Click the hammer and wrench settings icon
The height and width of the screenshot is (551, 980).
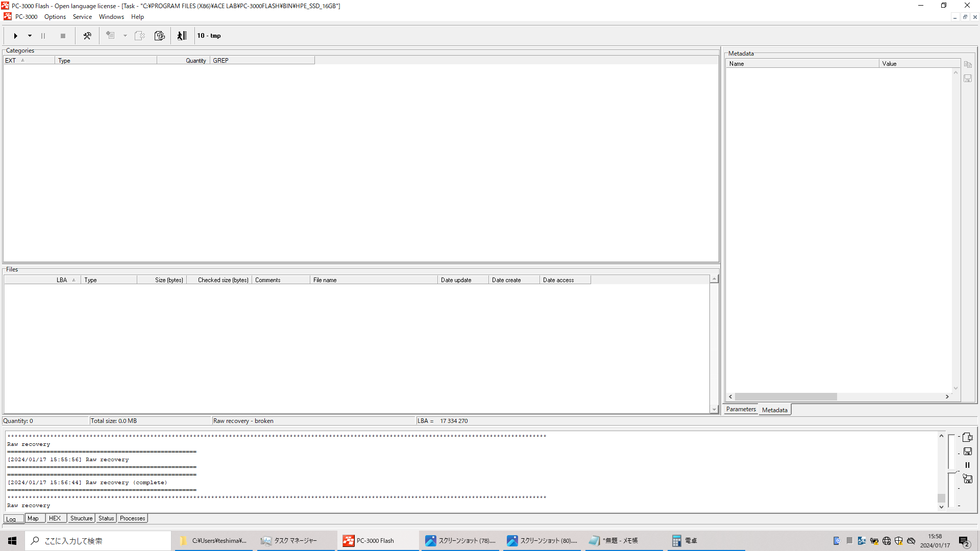pyautogui.click(x=87, y=36)
